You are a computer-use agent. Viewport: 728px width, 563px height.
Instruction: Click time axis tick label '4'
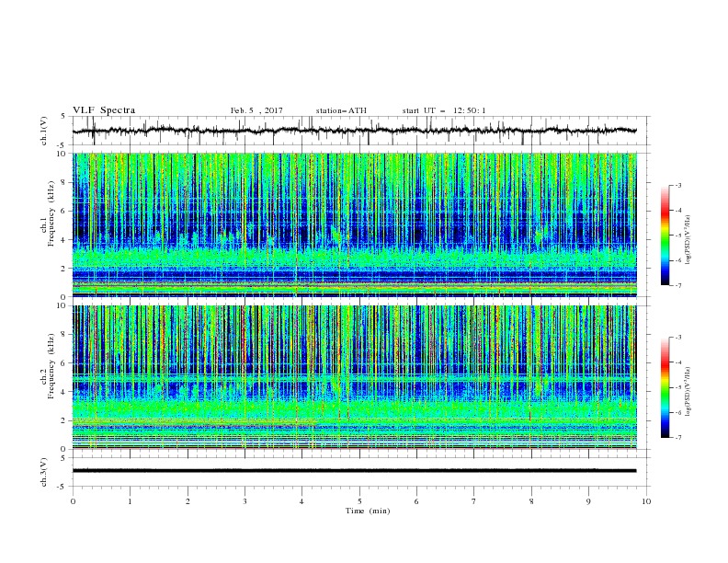pyautogui.click(x=301, y=501)
